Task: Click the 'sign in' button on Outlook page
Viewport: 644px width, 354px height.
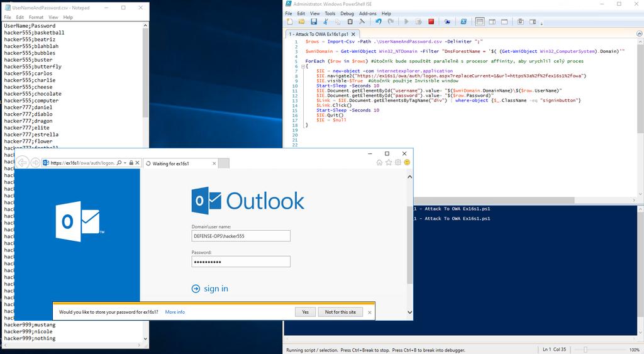Action: point(210,289)
